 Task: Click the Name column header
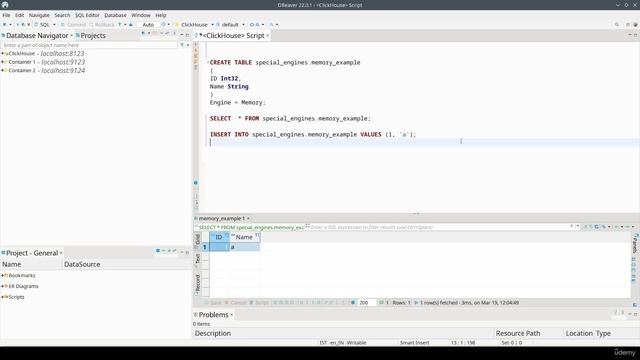(x=244, y=237)
